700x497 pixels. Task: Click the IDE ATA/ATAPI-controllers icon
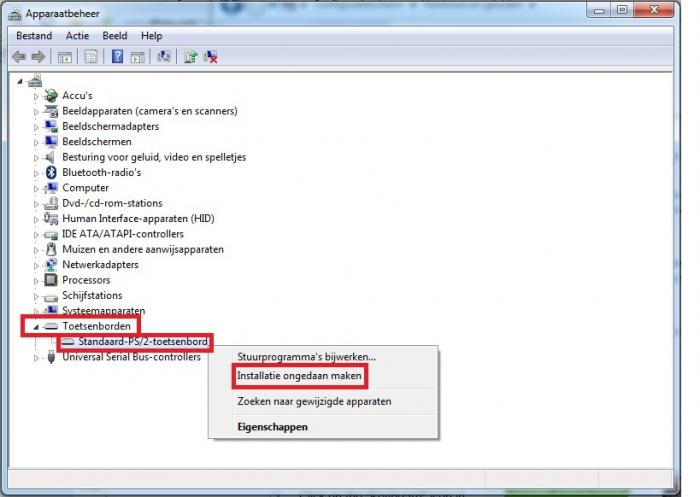[x=51, y=234]
